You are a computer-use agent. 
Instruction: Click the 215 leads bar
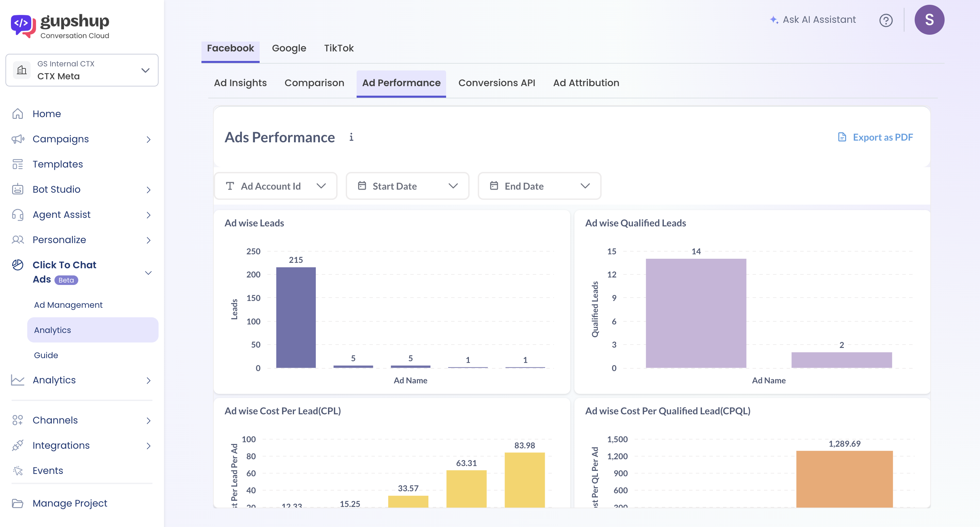[296, 317]
